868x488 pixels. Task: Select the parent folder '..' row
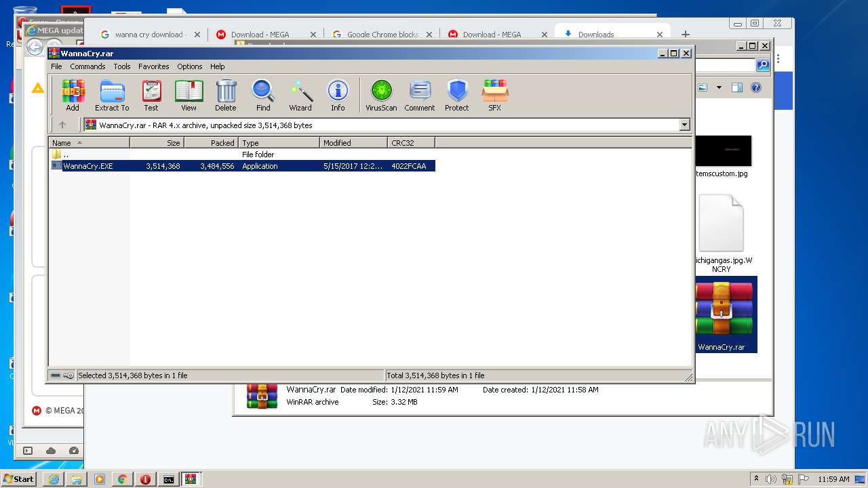[242, 155]
